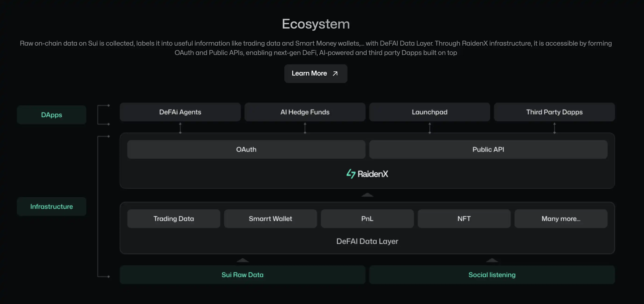Click the Third Party Dapps box

pyautogui.click(x=554, y=112)
